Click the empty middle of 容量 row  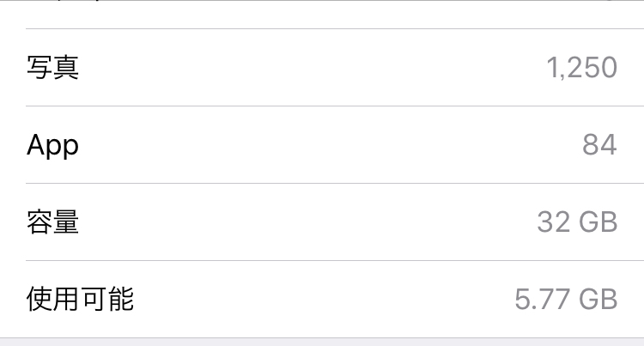click(309, 222)
